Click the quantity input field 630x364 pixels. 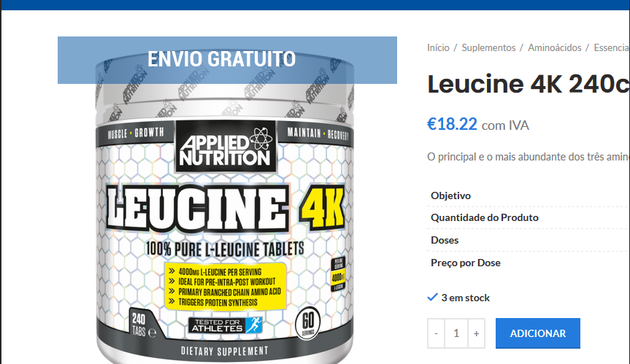[456, 333]
